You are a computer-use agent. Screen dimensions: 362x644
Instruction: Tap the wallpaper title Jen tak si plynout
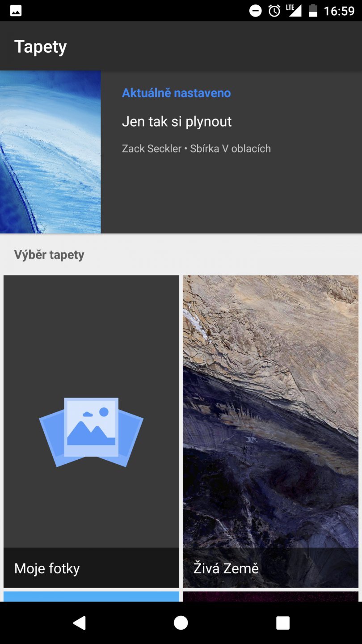click(x=177, y=122)
